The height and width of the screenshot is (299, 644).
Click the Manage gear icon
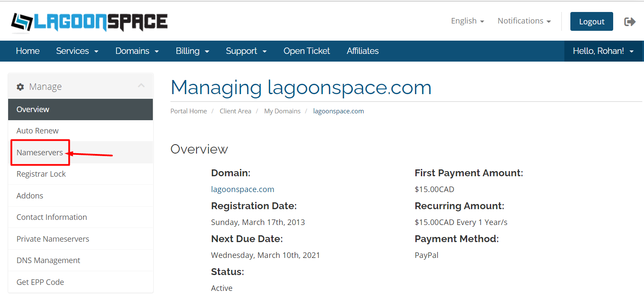pos(20,87)
